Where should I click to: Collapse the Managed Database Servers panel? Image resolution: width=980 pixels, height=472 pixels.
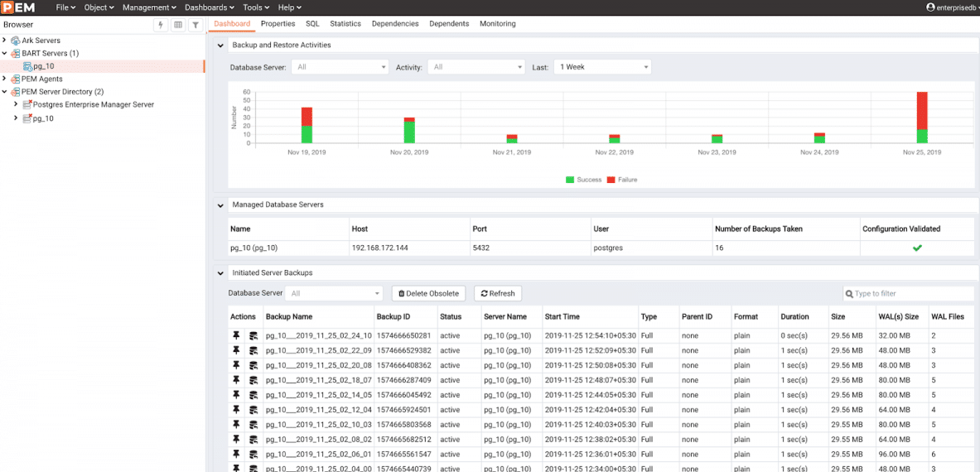220,205
